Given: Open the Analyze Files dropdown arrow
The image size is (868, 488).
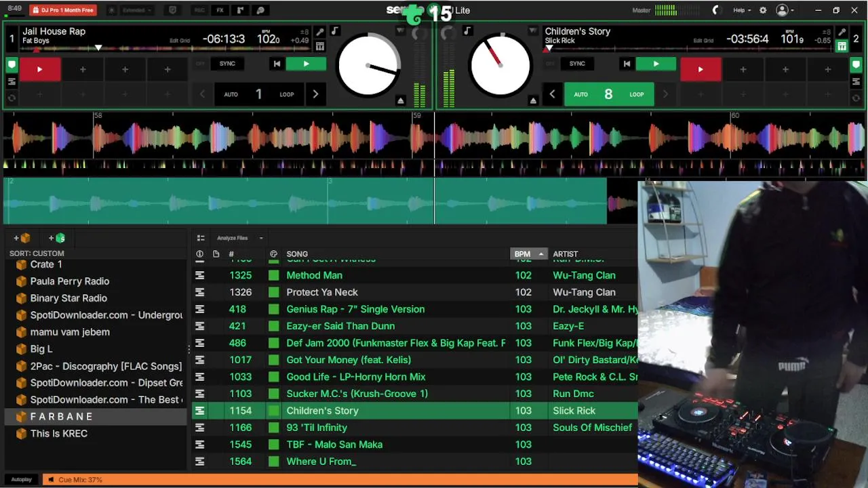Looking at the screenshot, I should coord(261,238).
